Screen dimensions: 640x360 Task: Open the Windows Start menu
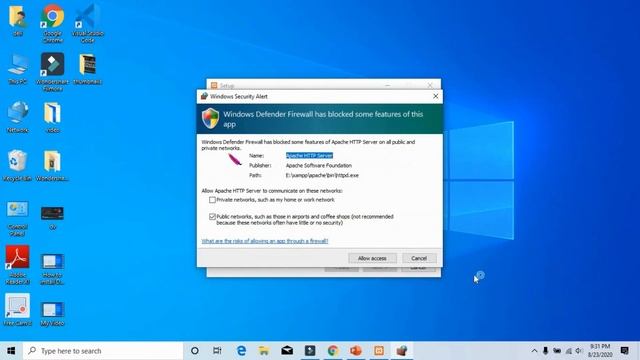[11, 351]
